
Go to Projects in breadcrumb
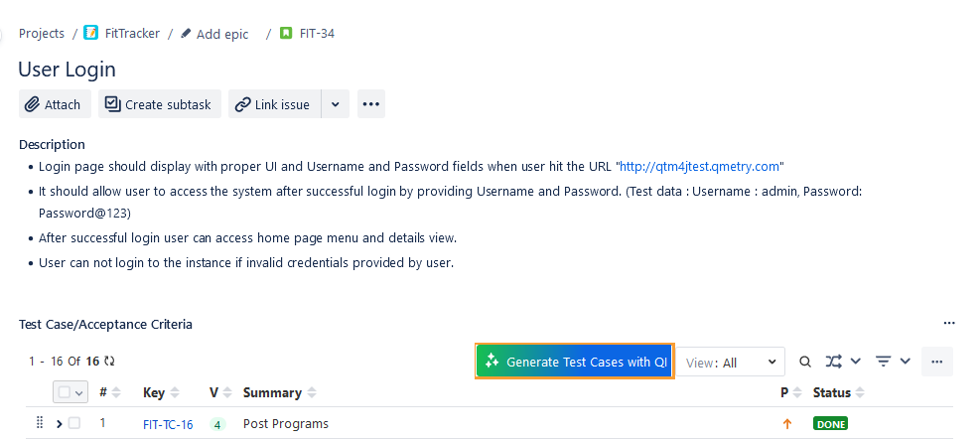coord(42,34)
